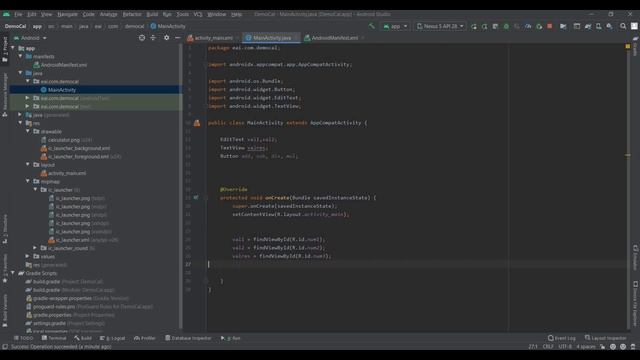This screenshot has width=640, height=360.
Task: Click the 4 spaces indent setting
Action: click(586, 347)
